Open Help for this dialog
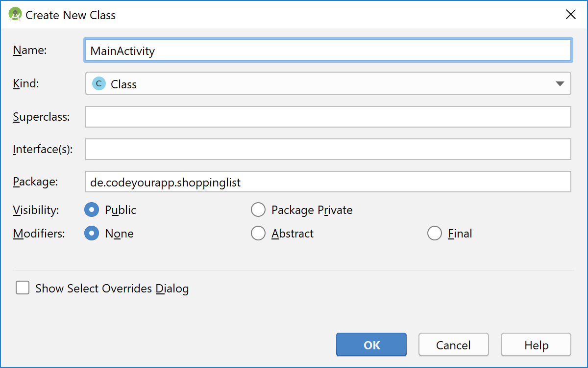The height and width of the screenshot is (368, 588). coord(536,344)
